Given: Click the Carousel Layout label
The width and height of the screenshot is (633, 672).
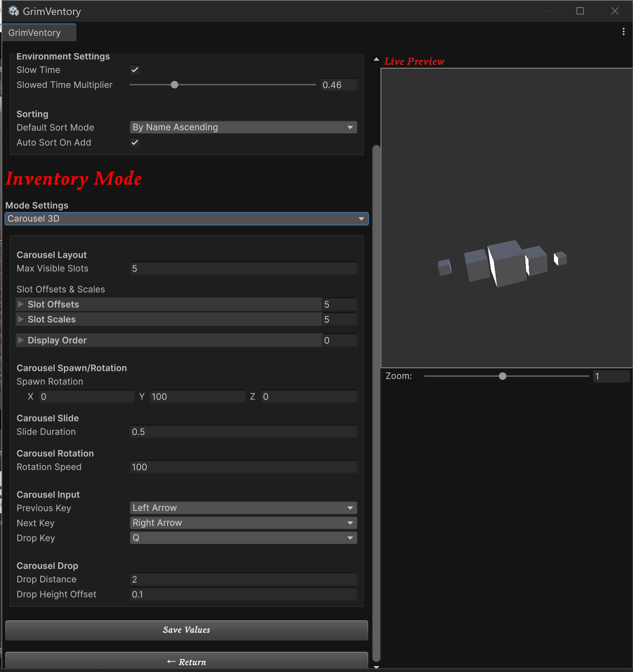Looking at the screenshot, I should (x=52, y=255).
